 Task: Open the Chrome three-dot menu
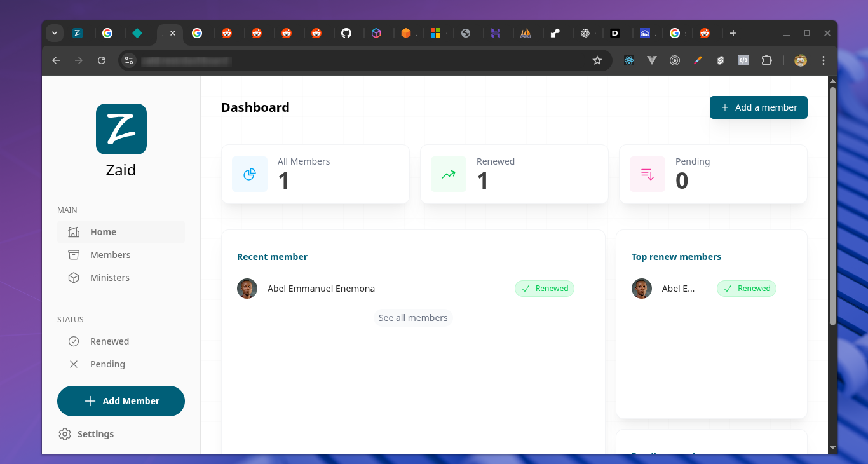(824, 60)
